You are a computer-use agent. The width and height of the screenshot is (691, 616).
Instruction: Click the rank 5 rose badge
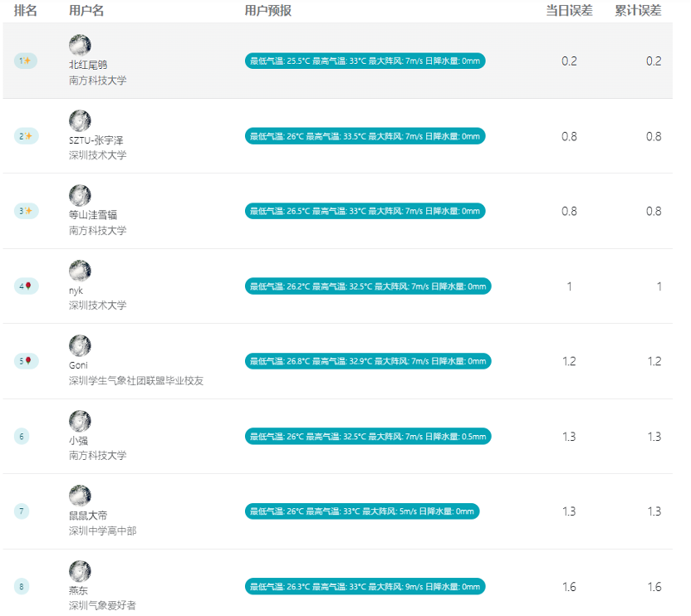pyautogui.click(x=27, y=361)
